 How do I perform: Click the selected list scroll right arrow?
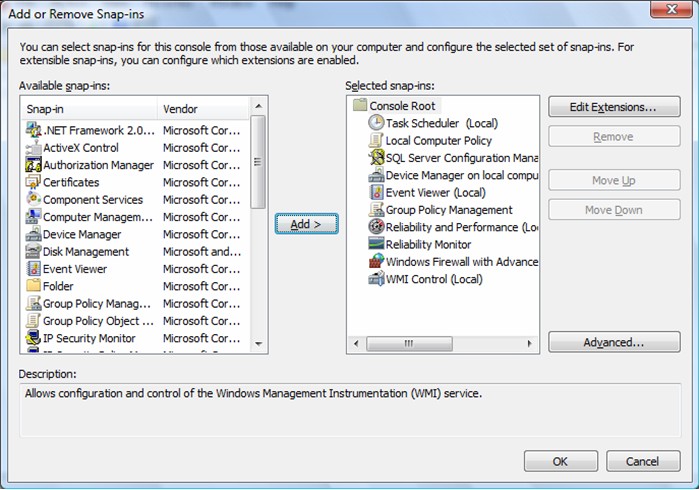(529, 344)
